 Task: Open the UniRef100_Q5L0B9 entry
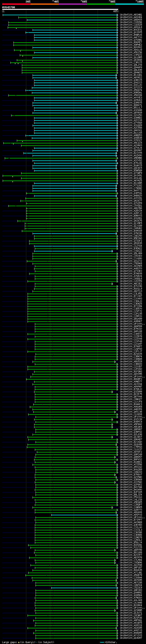[131, 254]
